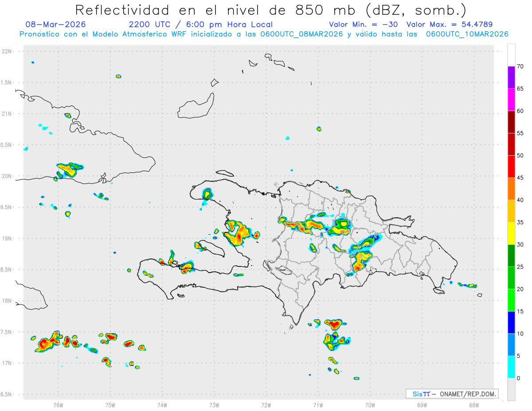The height and width of the screenshot is (411, 532).
Task: Click the '70W' longitude label
Action: click(x=370, y=405)
